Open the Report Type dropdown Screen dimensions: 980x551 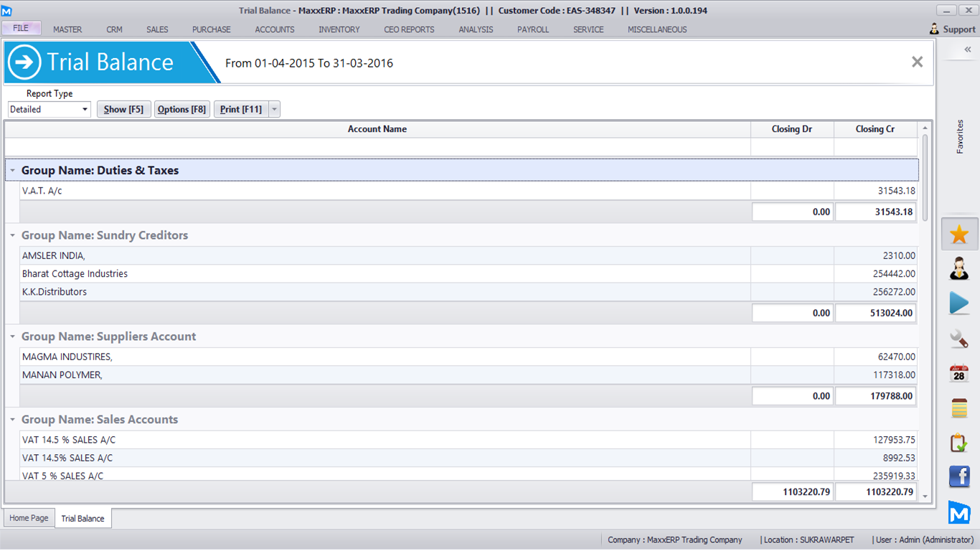pos(85,110)
